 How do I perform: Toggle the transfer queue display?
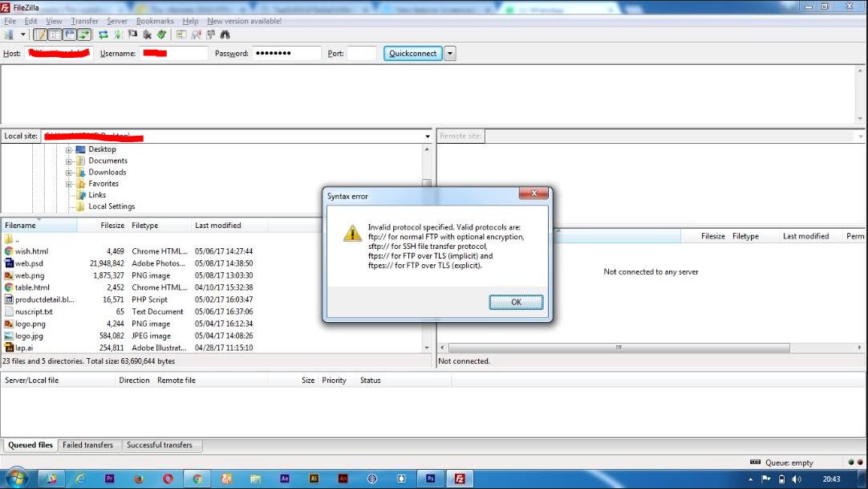pos(83,35)
